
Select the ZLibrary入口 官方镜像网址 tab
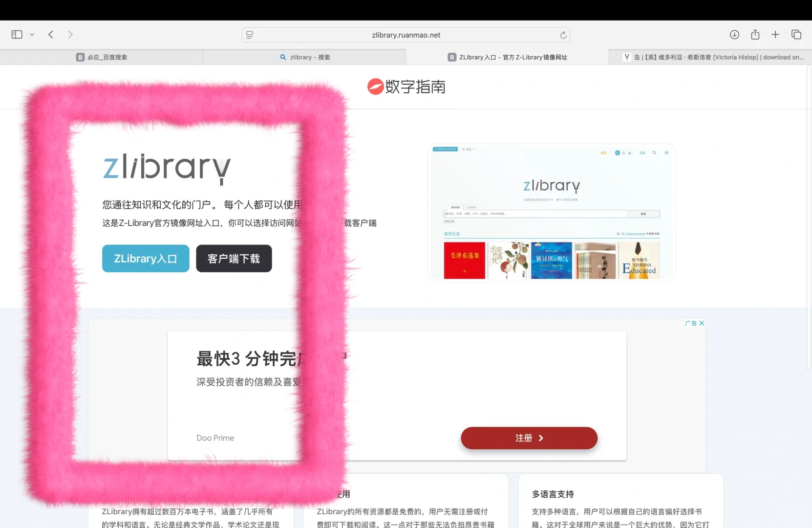tap(507, 57)
